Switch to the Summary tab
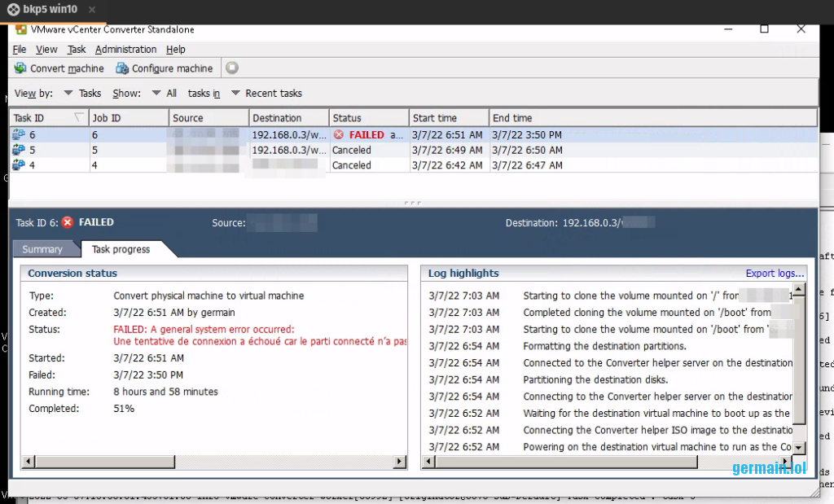 42,249
